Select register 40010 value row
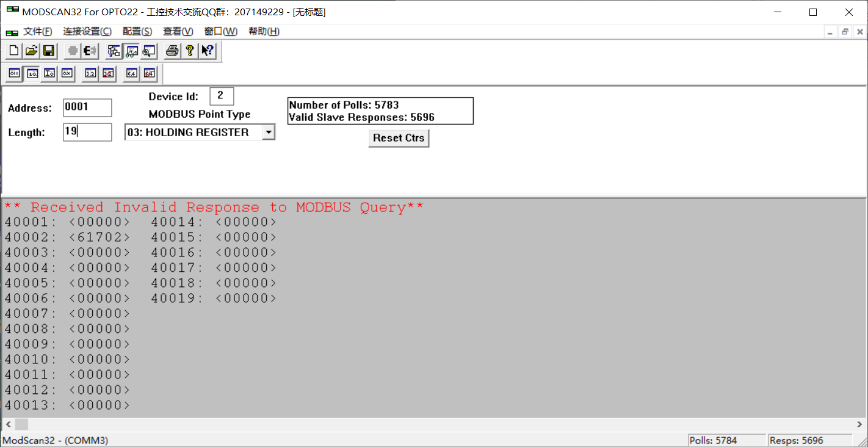The width and height of the screenshot is (868, 447). (67, 360)
